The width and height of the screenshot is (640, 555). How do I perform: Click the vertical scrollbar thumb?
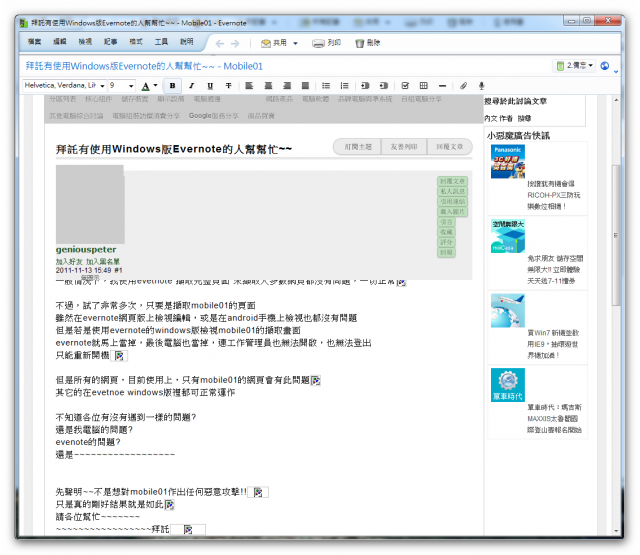(x=616, y=235)
